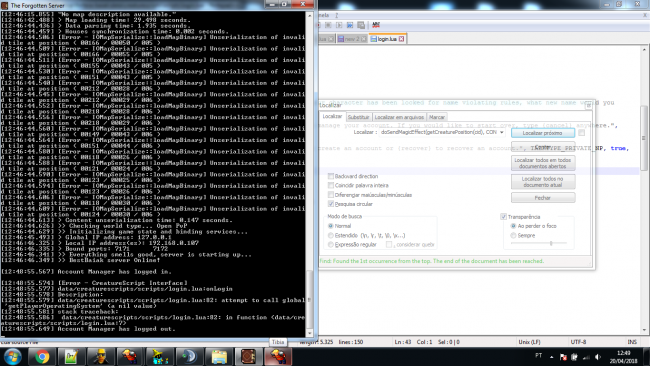Open the Marcar tab

[437, 117]
